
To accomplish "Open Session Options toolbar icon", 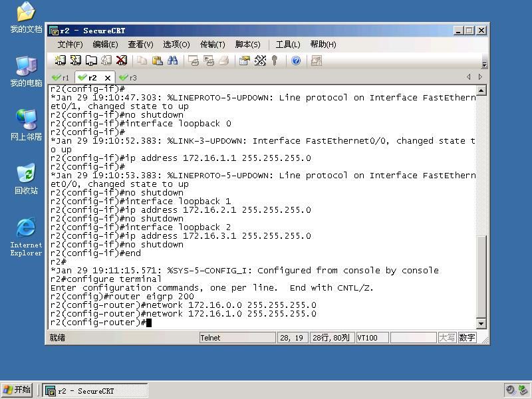I will coord(244,61).
